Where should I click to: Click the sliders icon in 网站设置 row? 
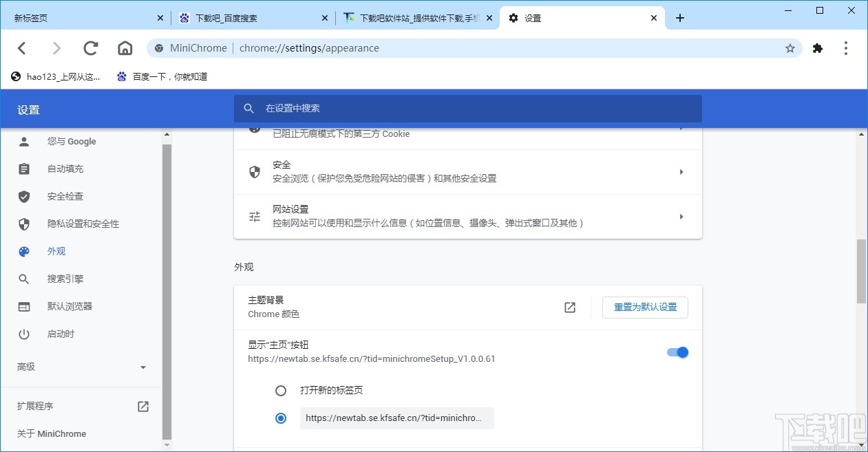point(255,217)
